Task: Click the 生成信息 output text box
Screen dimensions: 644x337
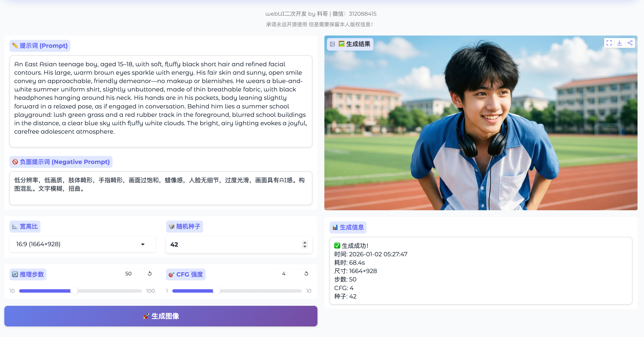Action: 481,271
